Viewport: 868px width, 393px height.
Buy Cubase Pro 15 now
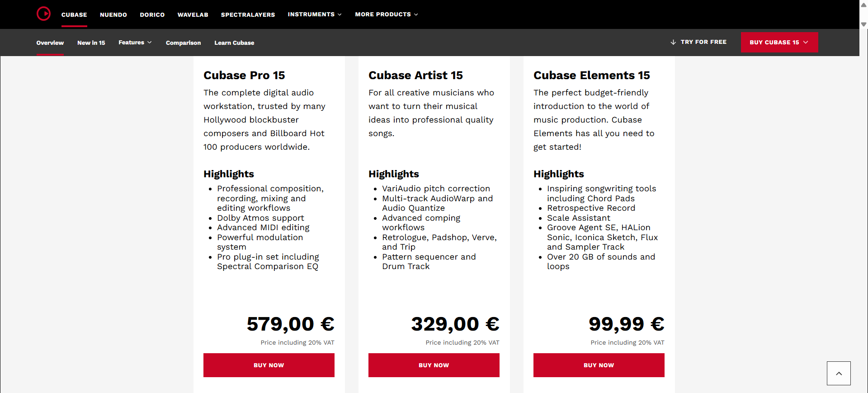[269, 365]
